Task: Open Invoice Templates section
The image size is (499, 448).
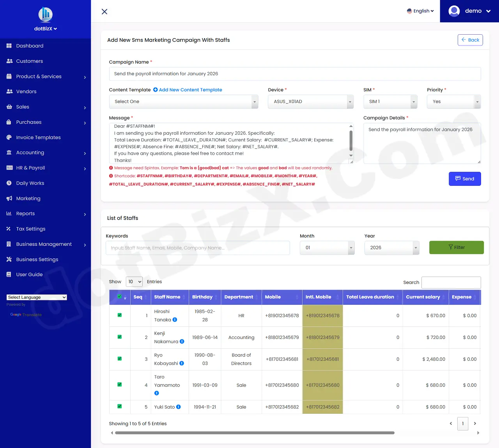Action: coord(39,137)
